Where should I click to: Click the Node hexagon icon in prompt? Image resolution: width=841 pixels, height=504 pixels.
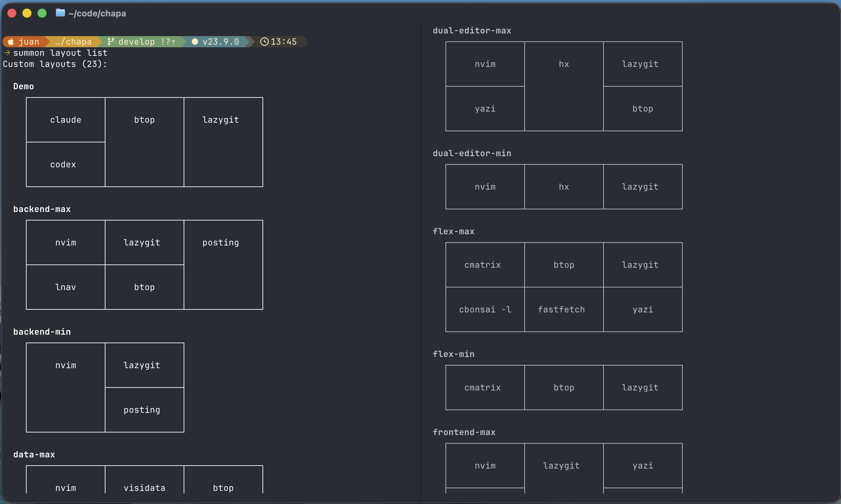195,42
